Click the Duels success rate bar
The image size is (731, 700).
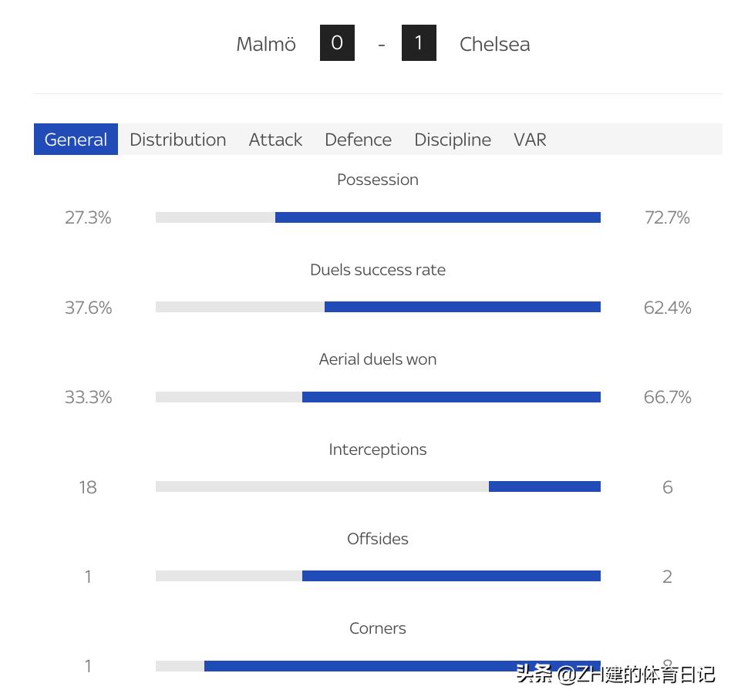378,307
